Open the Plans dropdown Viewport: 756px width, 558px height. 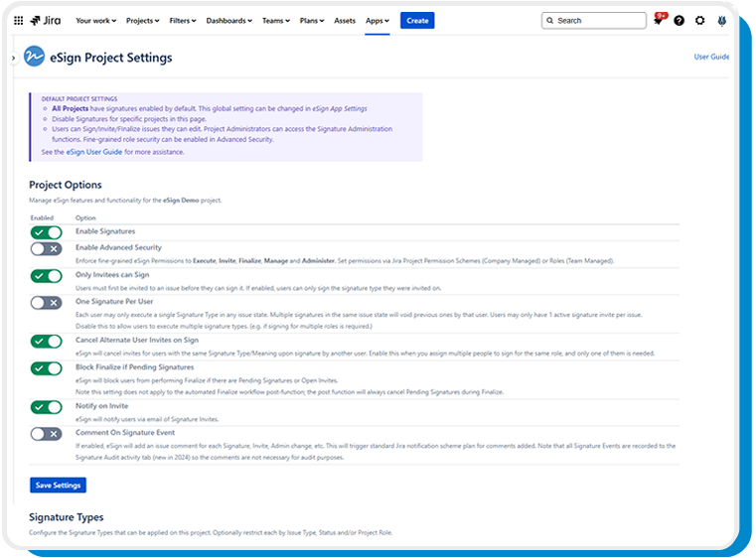(312, 21)
